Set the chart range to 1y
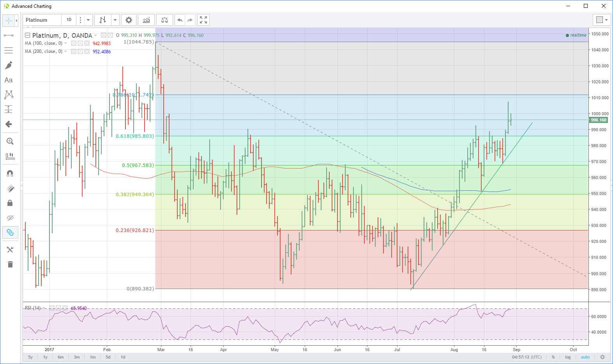Screen dimensions: 613x364 click(45, 357)
